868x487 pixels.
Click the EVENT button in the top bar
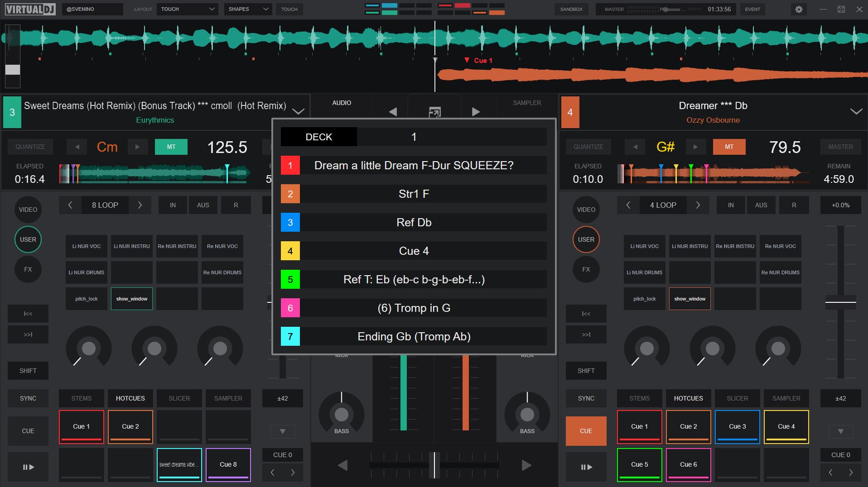point(752,9)
